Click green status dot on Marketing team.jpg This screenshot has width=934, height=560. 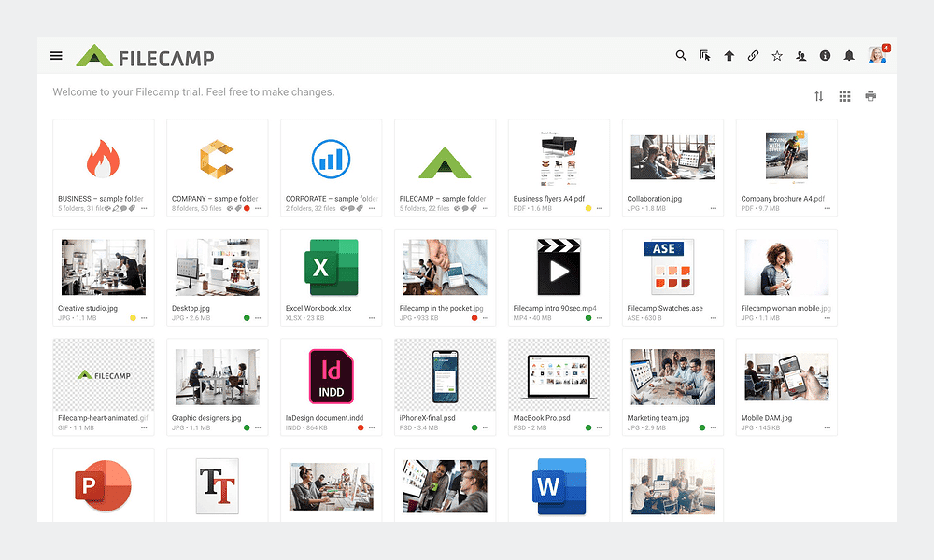tap(702, 427)
